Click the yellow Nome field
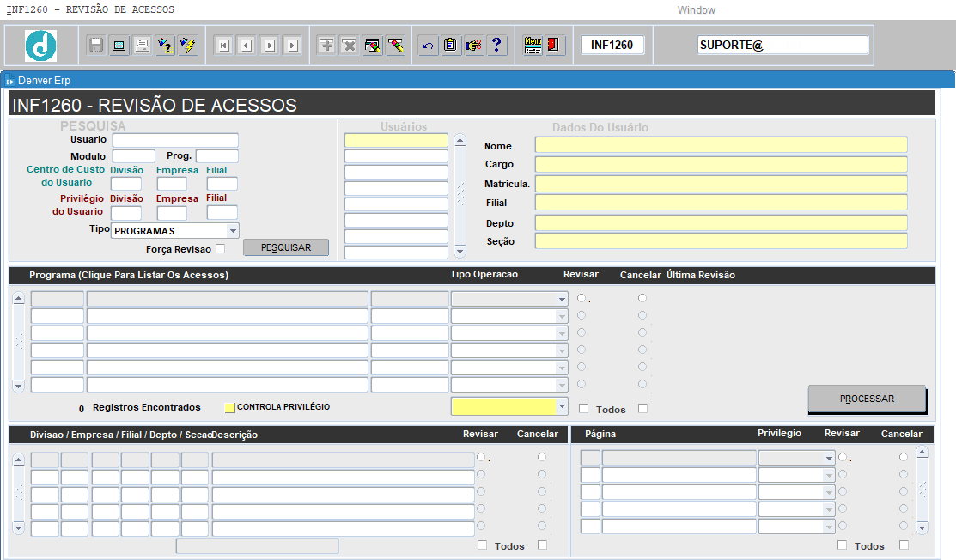This screenshot has width=956, height=560. (x=722, y=145)
